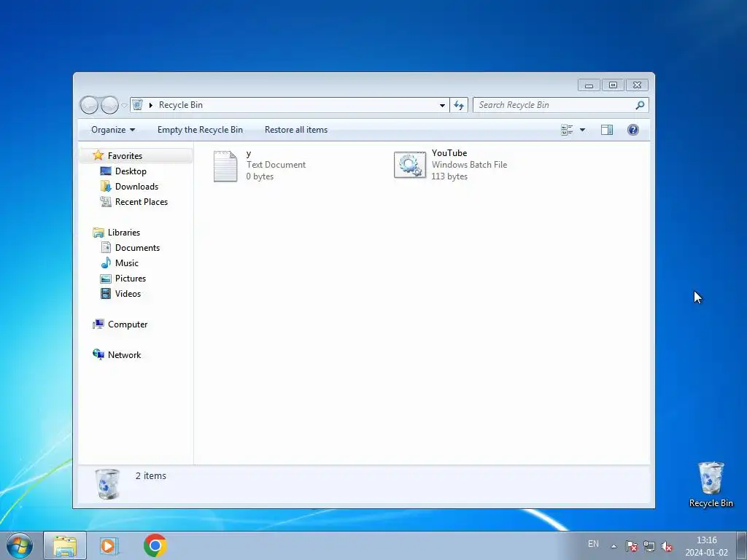
Task: Click the Libraries icon in sidebar
Action: pos(98,233)
